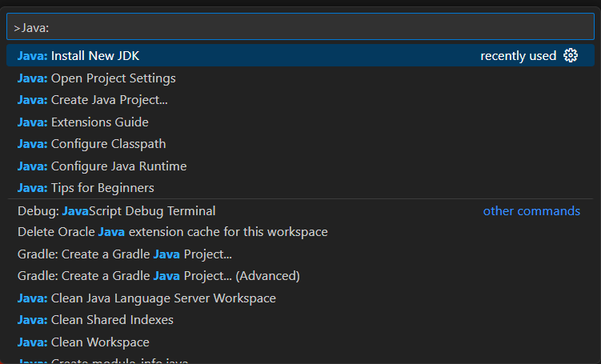The width and height of the screenshot is (601, 364).
Task: Pick 'Gradle: Create a Gradle Java Project... (Advanced)'
Action: (300, 276)
